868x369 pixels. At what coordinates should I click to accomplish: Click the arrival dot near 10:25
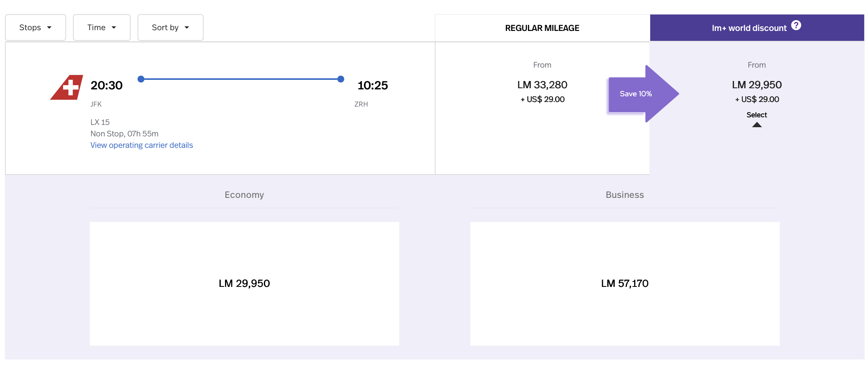[340, 79]
